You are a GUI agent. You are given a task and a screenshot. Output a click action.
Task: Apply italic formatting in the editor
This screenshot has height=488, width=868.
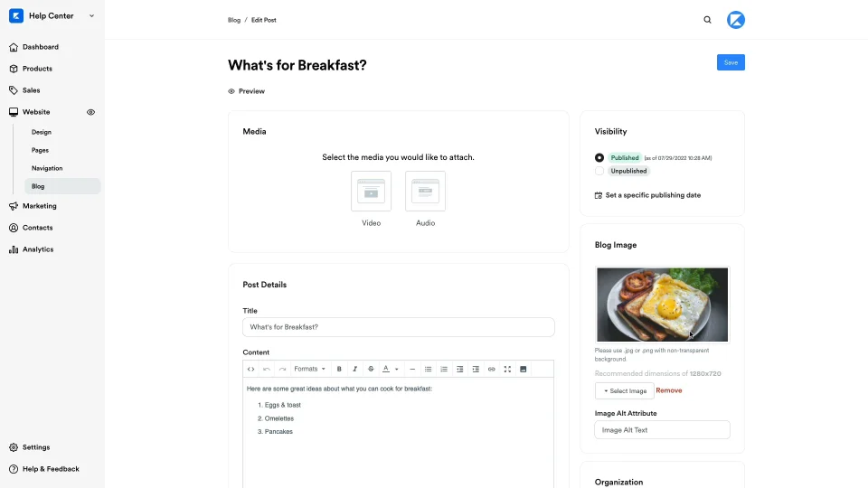tap(354, 369)
